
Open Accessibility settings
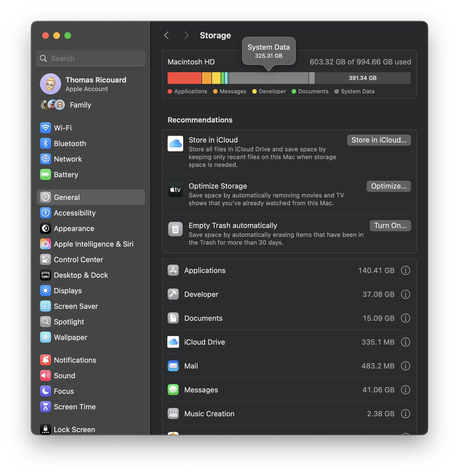(x=91, y=213)
